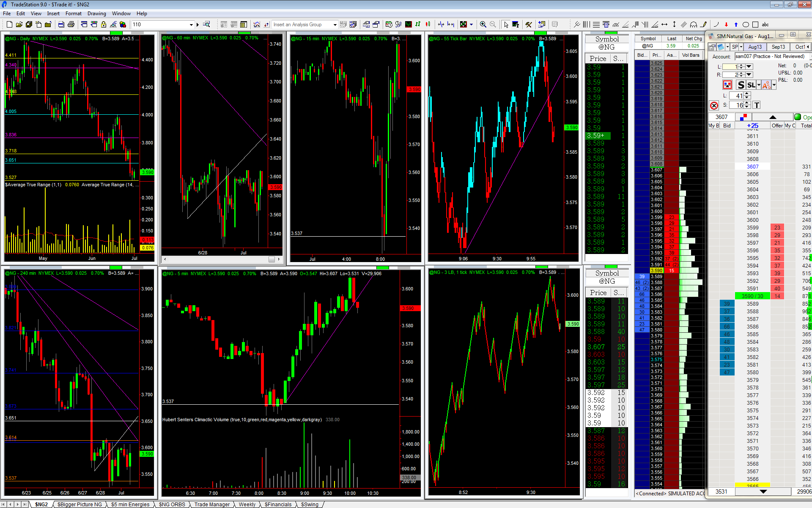The width and height of the screenshot is (812, 508).
Task: Select the red down arrow drawing tool
Action: point(726,25)
